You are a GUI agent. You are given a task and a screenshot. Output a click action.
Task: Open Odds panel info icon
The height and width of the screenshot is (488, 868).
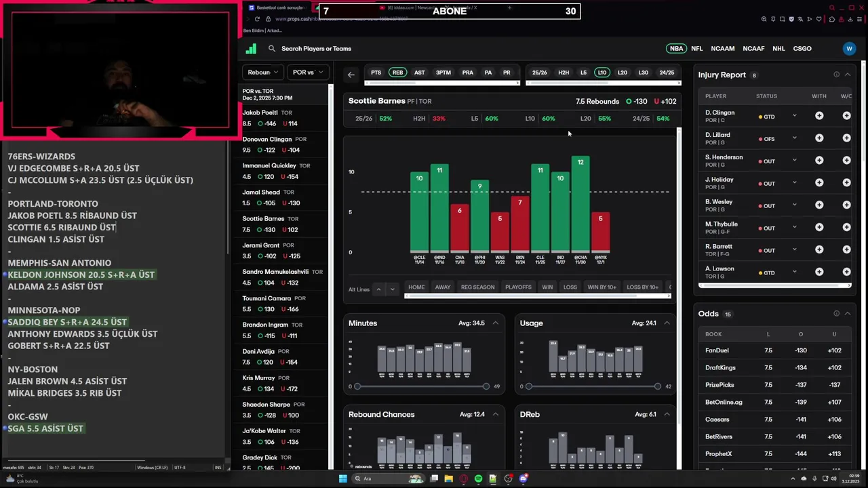click(836, 313)
